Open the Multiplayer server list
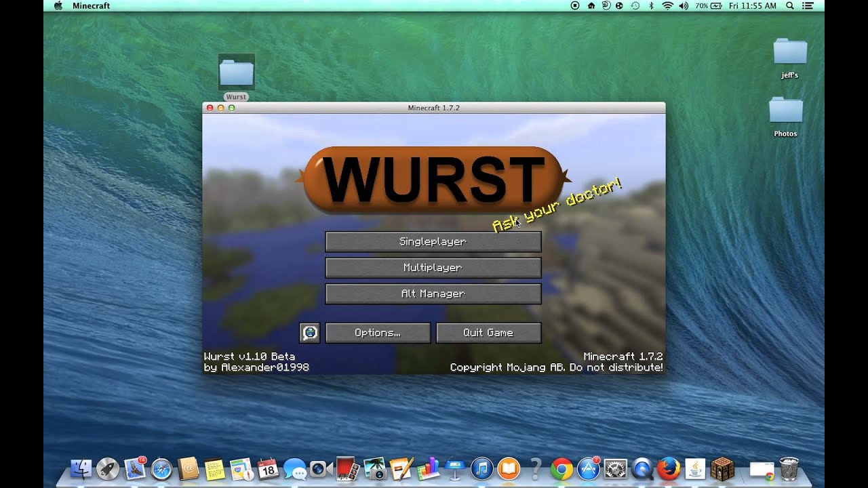 (x=433, y=268)
